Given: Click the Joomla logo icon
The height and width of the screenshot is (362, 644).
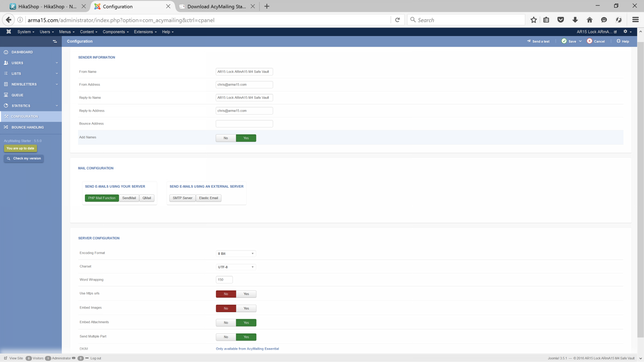Looking at the screenshot, I should pyautogui.click(x=9, y=32).
